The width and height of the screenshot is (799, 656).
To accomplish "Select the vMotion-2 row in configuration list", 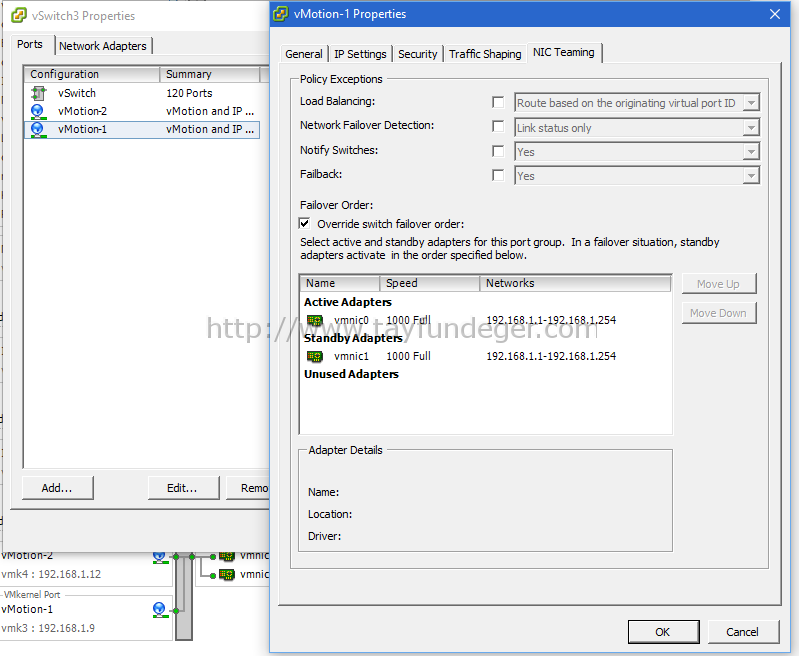I will pyautogui.click(x=142, y=112).
